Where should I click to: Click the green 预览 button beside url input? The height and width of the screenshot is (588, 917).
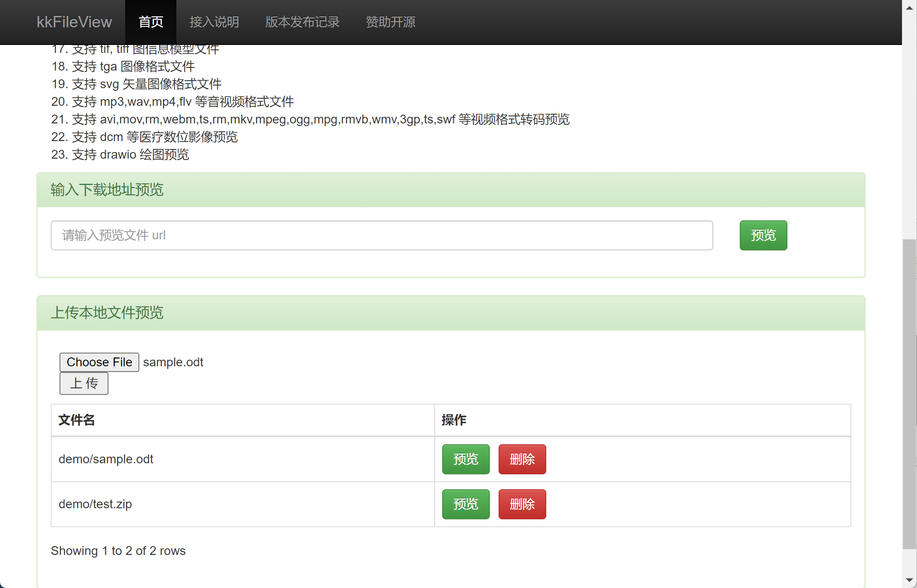point(763,235)
